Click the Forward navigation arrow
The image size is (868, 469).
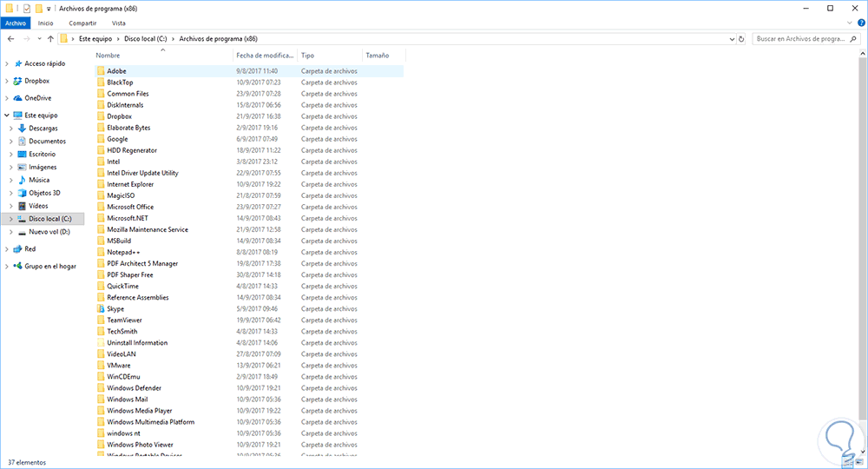click(x=26, y=39)
